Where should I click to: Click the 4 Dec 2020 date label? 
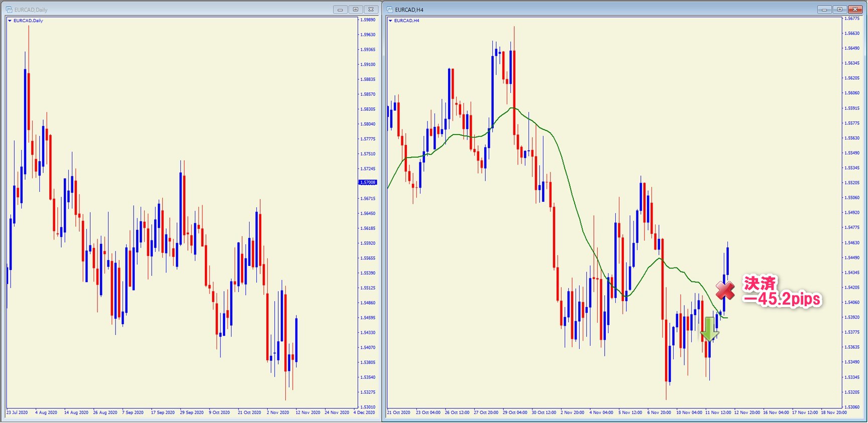pos(364,412)
